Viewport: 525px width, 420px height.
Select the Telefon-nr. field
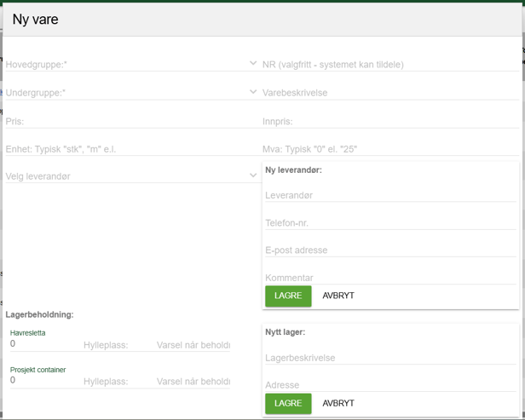390,222
